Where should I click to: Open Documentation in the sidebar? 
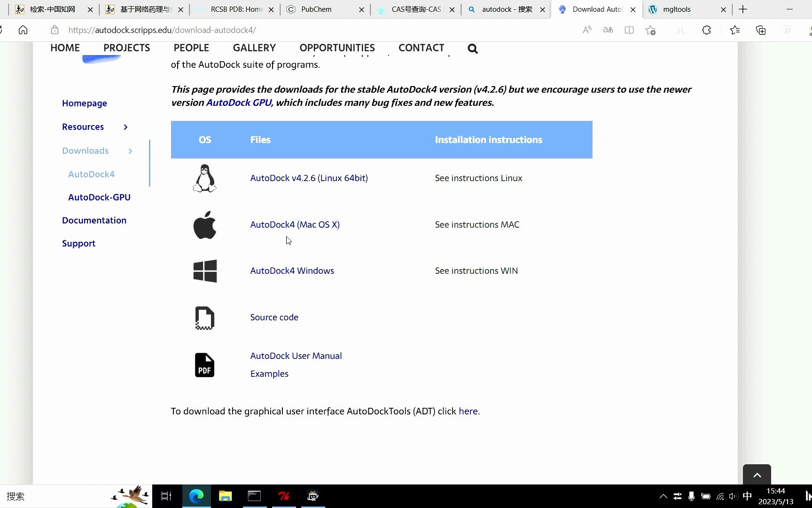(94, 221)
